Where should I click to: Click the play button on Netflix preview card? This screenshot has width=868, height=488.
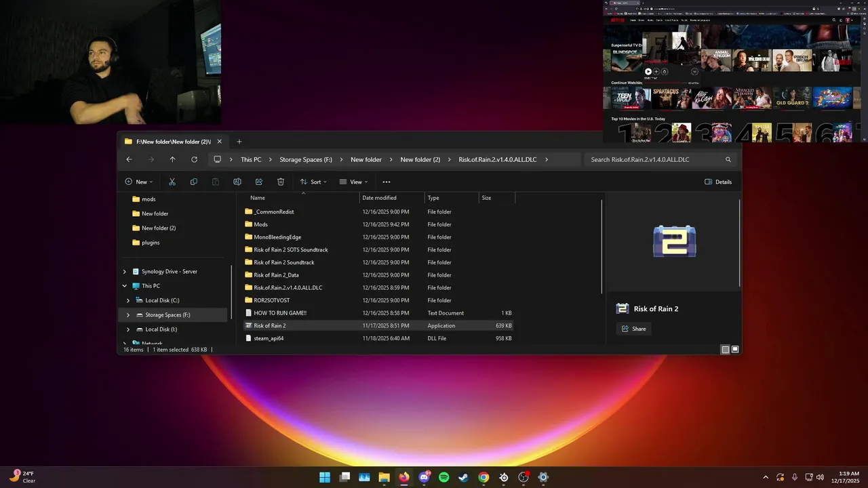tap(648, 71)
